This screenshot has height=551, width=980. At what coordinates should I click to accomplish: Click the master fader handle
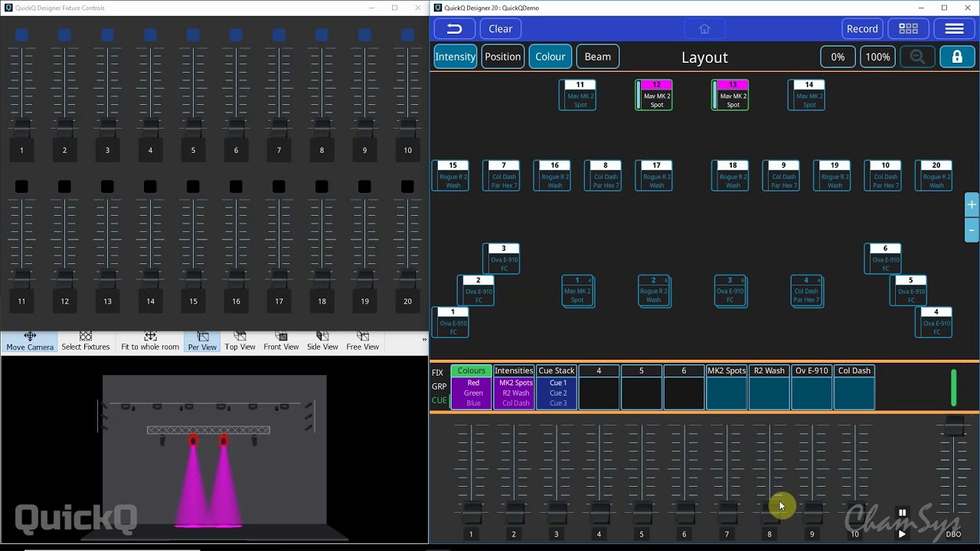954,427
